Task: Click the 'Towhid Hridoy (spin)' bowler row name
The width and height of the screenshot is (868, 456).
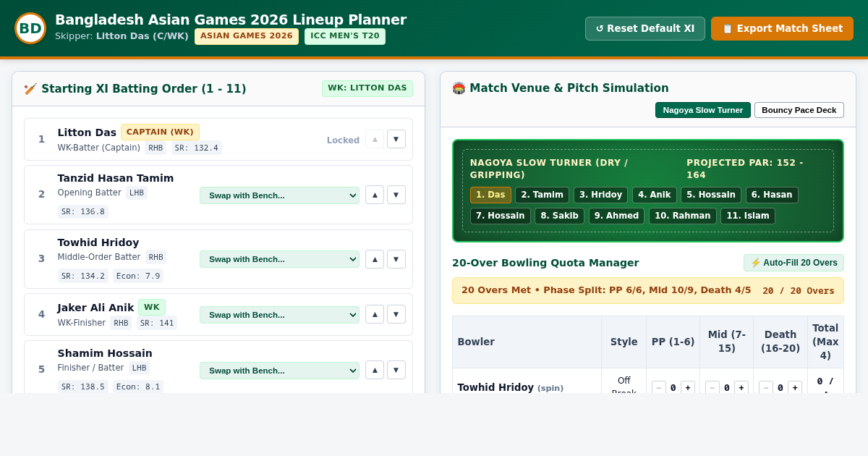Action: click(x=510, y=388)
